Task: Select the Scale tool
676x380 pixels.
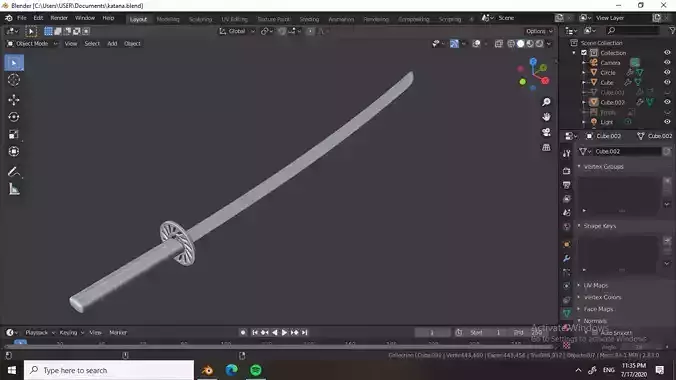Action: pos(14,134)
